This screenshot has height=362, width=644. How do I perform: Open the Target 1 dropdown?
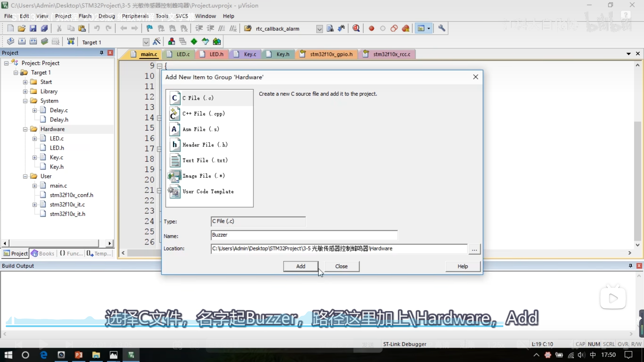point(146,42)
